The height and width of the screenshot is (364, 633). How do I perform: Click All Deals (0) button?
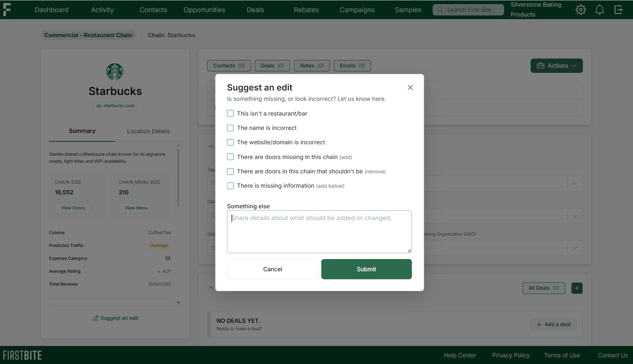coord(544,288)
